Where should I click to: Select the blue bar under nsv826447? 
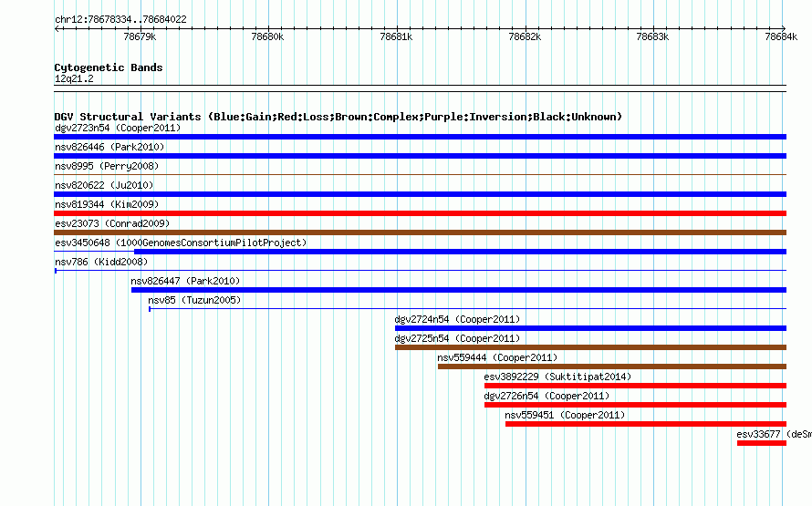[x=459, y=290]
